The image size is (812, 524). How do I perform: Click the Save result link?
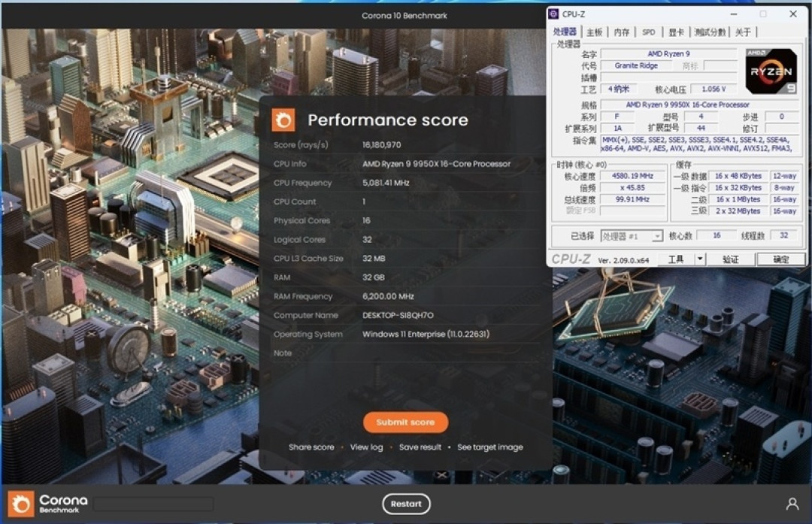tap(420, 447)
